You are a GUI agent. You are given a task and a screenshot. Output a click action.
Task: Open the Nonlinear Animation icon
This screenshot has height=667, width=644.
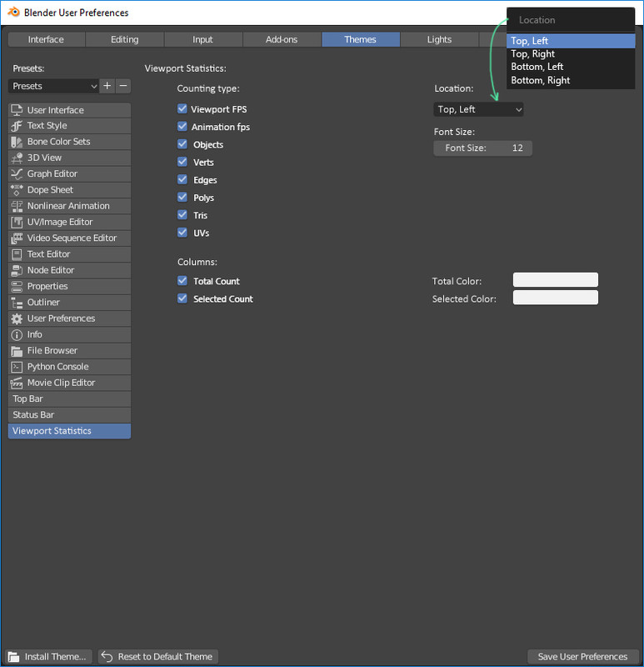[x=17, y=206]
